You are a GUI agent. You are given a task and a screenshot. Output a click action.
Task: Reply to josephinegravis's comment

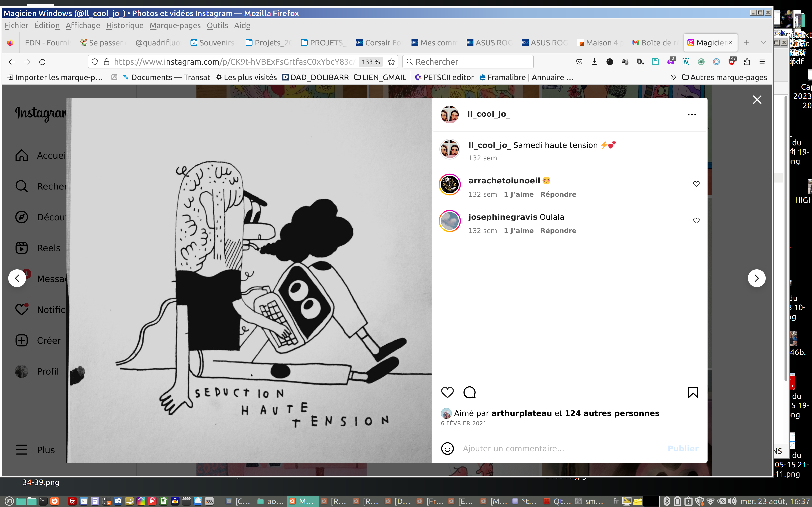click(558, 231)
